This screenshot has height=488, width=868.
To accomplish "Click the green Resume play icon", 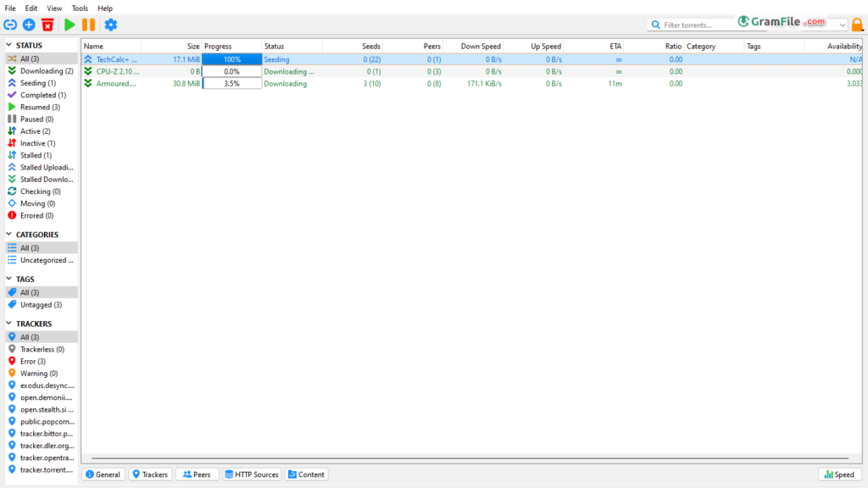I will (x=70, y=25).
